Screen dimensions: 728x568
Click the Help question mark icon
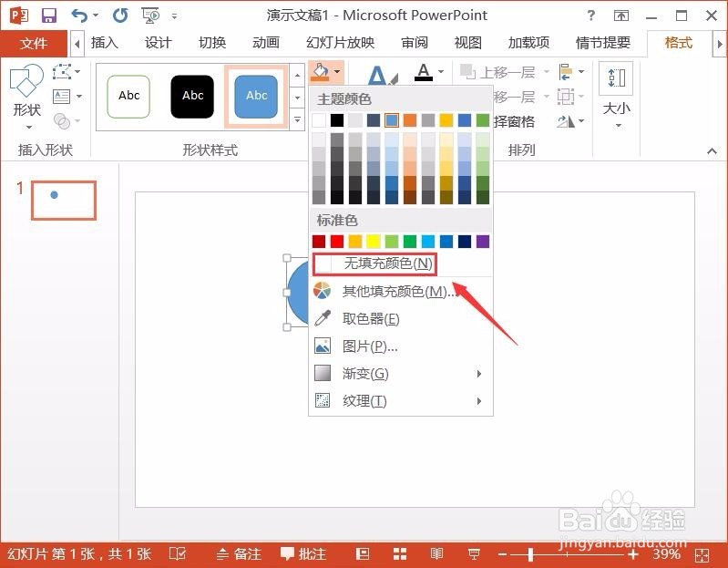click(x=591, y=15)
